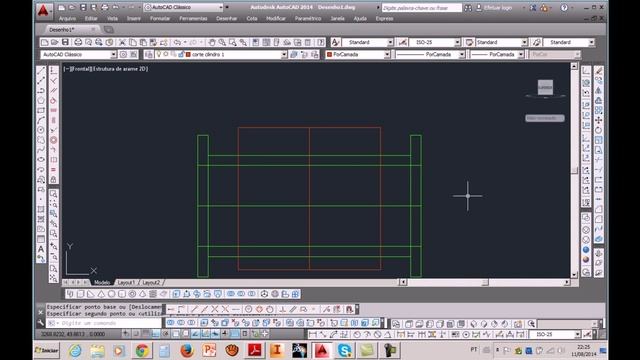Select the Line tool in Draw toolbar
This screenshot has height=360, width=640.
click(x=41, y=71)
